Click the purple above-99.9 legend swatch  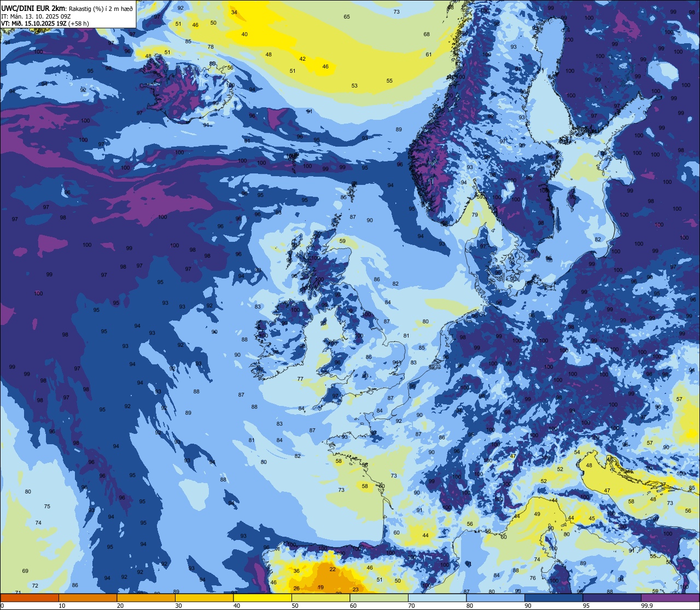(670, 597)
